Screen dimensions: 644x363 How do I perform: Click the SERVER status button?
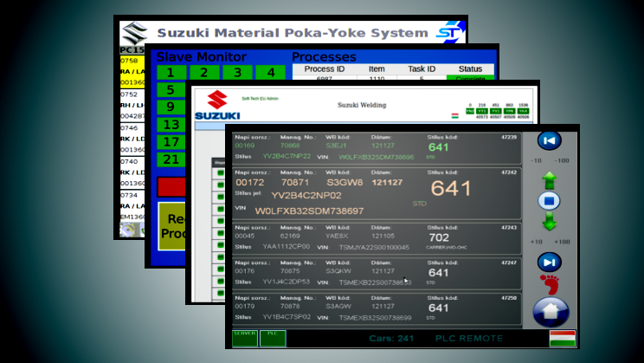pyautogui.click(x=245, y=339)
